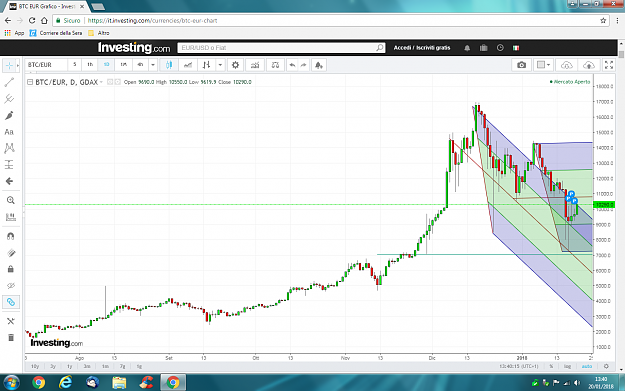Toggle fullscreen chart mode
This screenshot has height=391, width=625.
click(x=609, y=65)
